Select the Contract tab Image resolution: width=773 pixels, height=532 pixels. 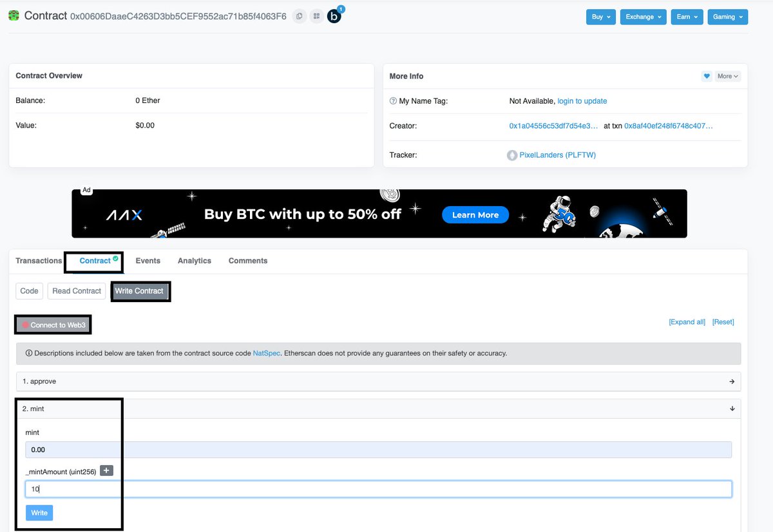[95, 261]
